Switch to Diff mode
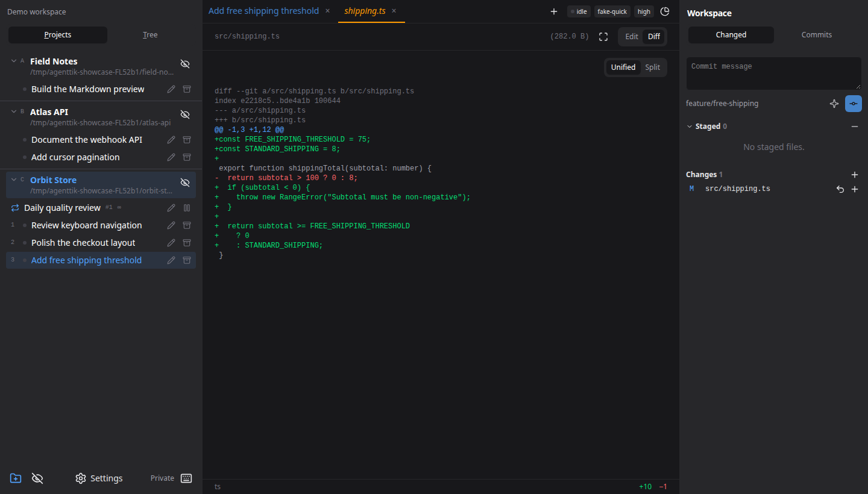The height and width of the screenshot is (494, 868). 654,37
